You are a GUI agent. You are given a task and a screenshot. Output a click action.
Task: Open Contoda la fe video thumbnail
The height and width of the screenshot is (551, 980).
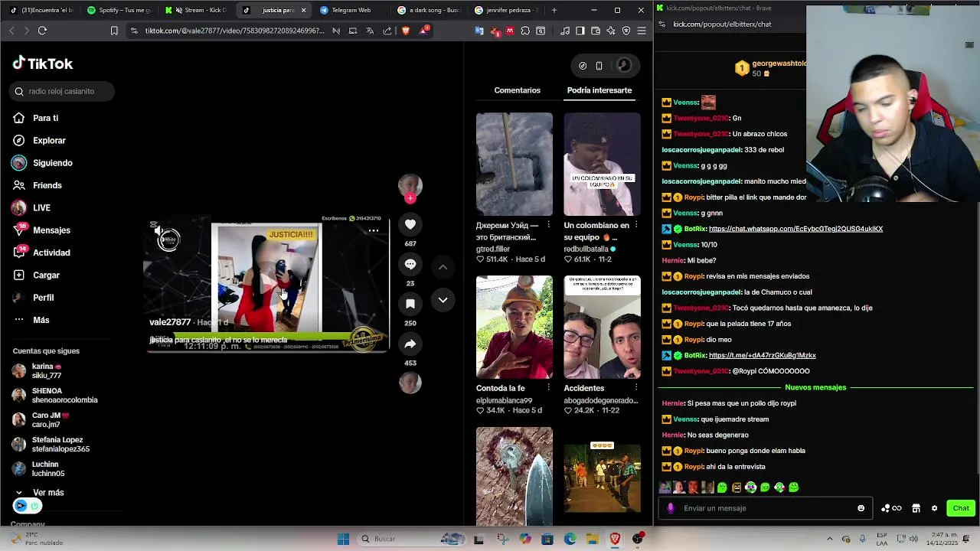click(514, 327)
